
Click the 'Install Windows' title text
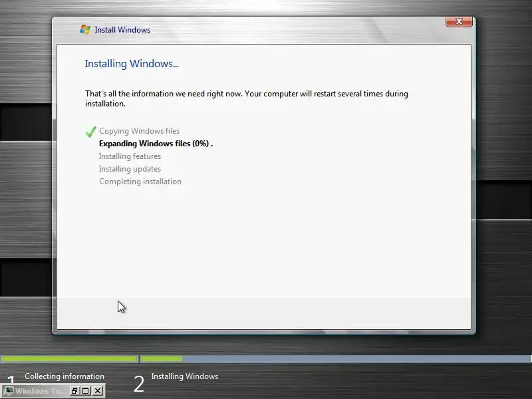pos(122,30)
